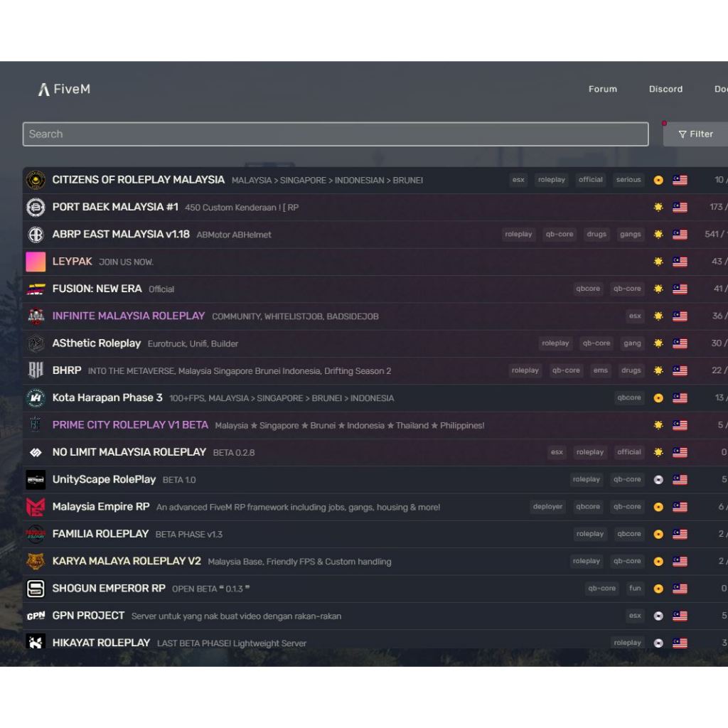Click the sun icon on the PORT BAEK row
Screen dimensions: 728x728
pos(658,207)
